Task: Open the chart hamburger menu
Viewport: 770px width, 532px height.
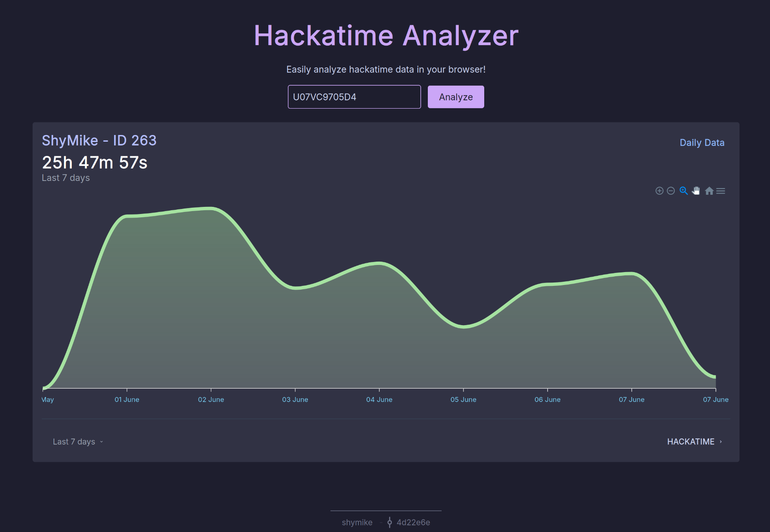Action: (x=721, y=191)
